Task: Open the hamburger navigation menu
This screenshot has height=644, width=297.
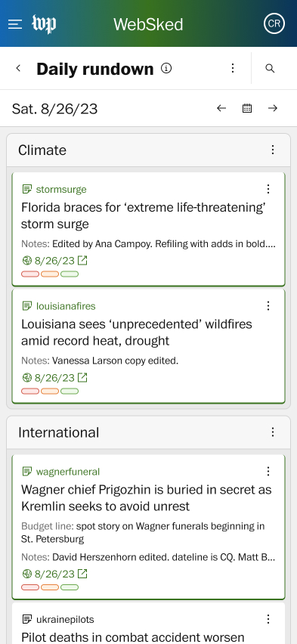Action: tap(15, 24)
